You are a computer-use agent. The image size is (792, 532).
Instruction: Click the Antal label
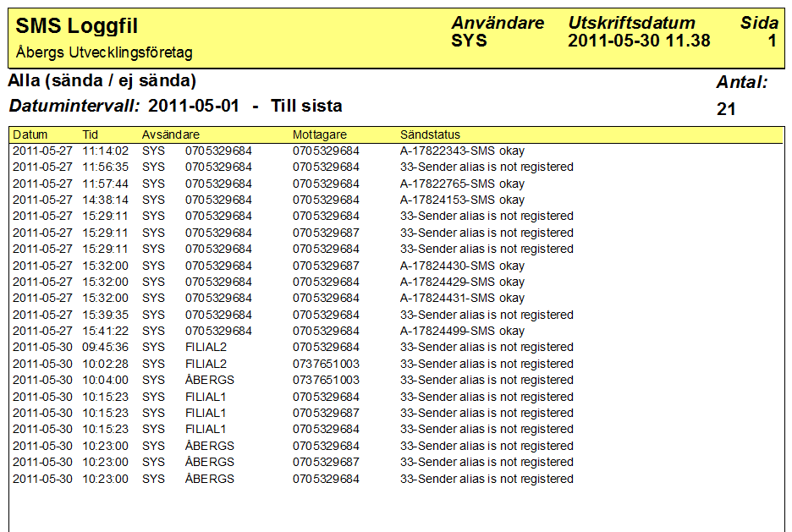742,82
